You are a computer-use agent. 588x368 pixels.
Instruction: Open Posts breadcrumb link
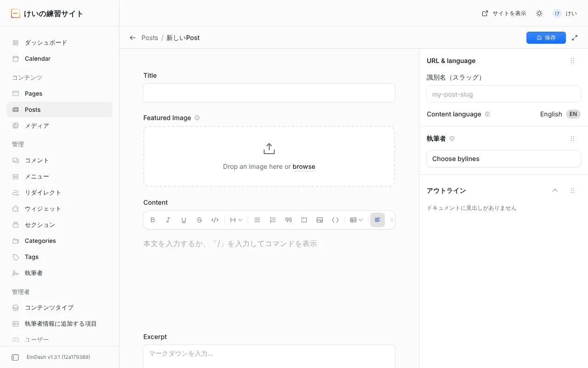pos(150,38)
